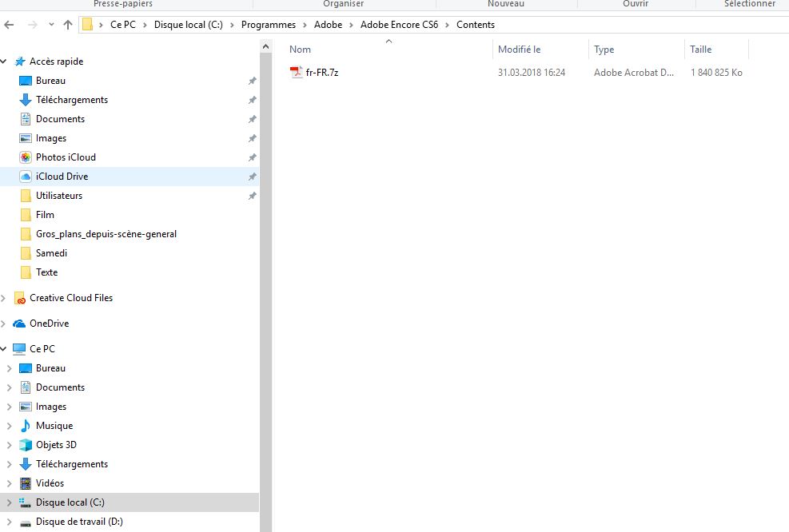Click pin icon next to iCloud Drive
Viewport: 789px width, 532px height.
(x=252, y=177)
